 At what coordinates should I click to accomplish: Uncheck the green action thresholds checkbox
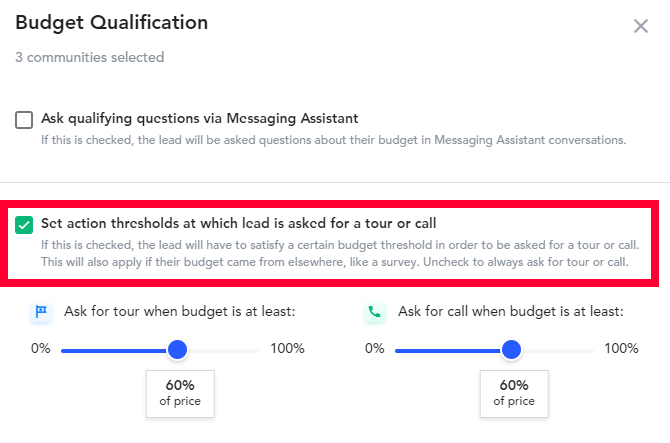[25, 224]
